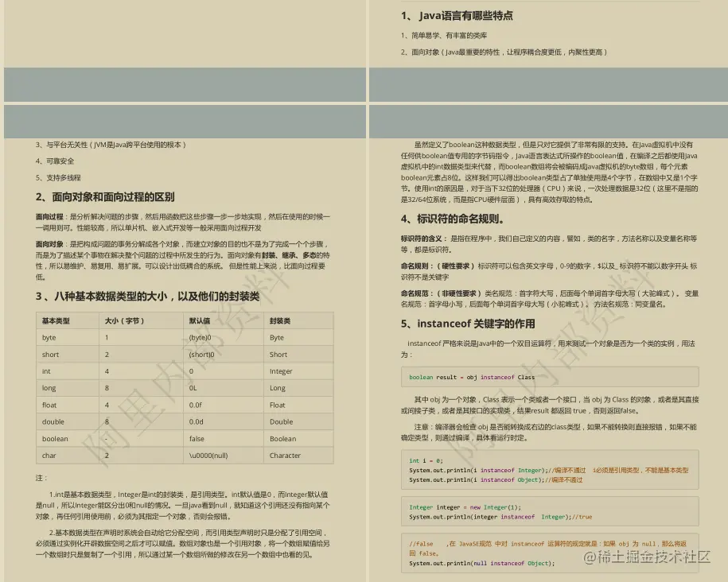Click the bold label "命名规则：（硬性要求）"
Screen dimensions: 728x582
coord(438,266)
